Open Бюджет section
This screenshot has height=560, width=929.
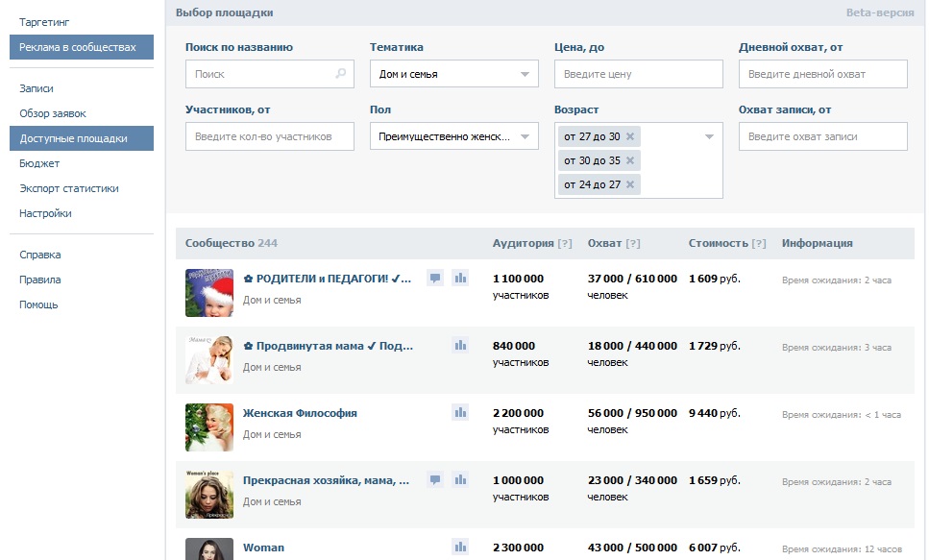pyautogui.click(x=39, y=163)
